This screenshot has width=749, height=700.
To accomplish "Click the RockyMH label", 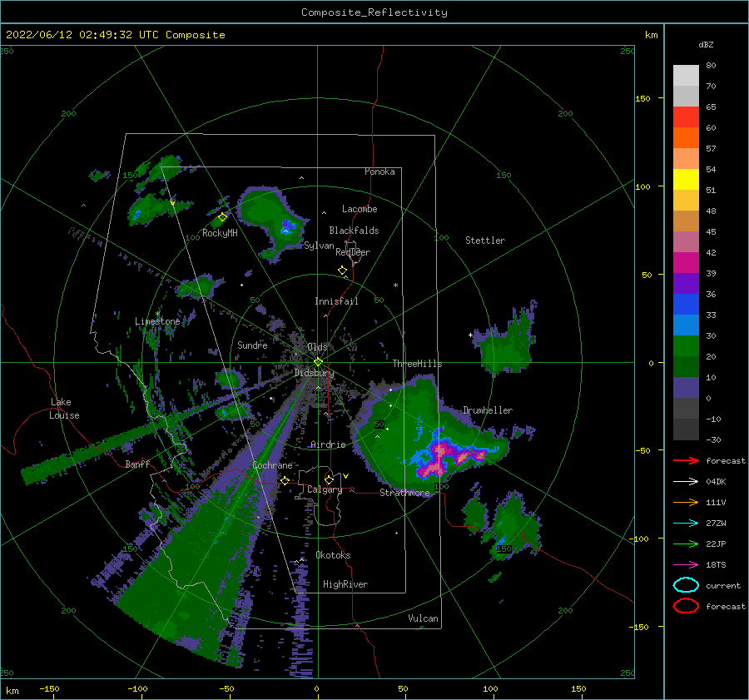I will [220, 233].
